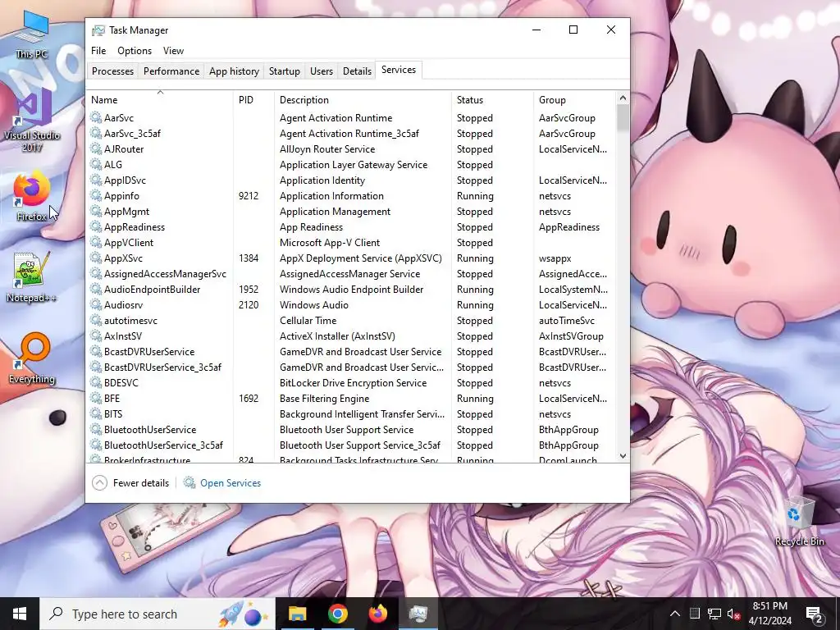Image resolution: width=840 pixels, height=630 pixels.
Task: Collapse Task Manager with Fewer details
Action: click(x=130, y=482)
